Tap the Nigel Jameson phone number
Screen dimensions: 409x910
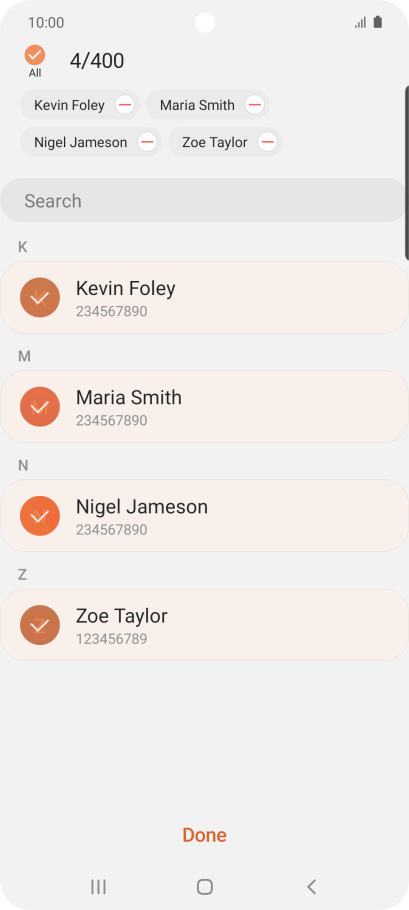(x=111, y=530)
